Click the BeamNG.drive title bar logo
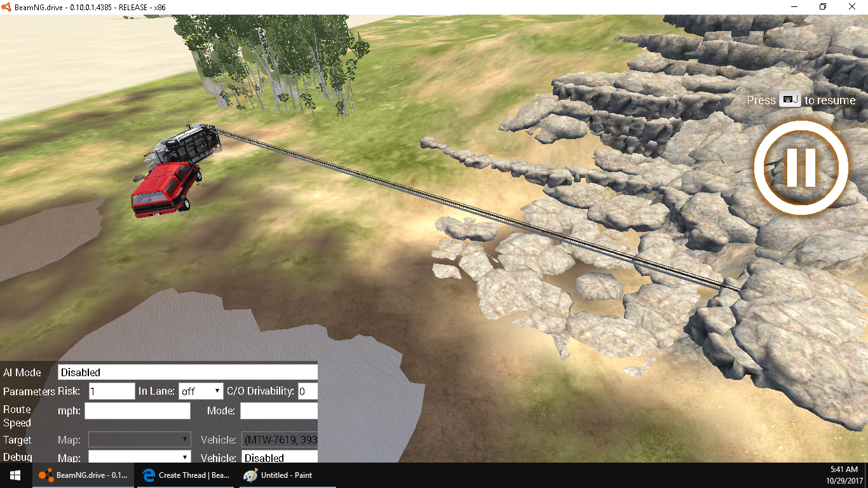 (x=6, y=6)
